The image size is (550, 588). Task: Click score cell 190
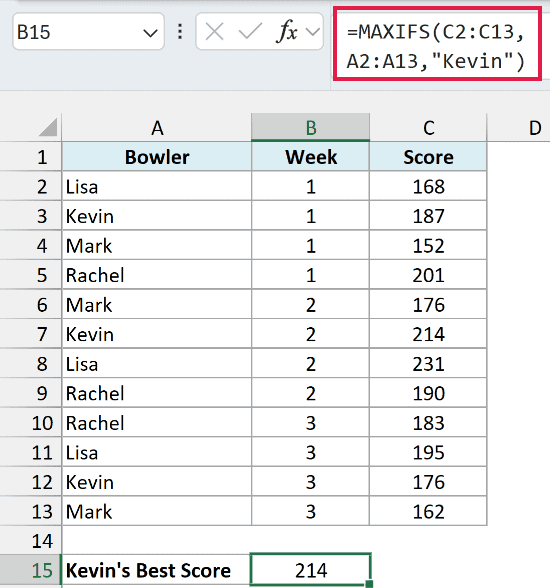coord(428,393)
